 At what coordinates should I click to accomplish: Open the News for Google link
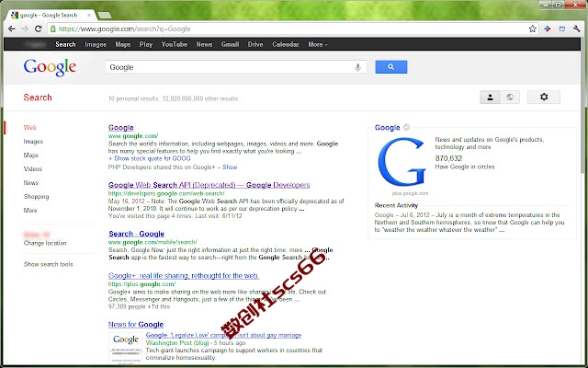pos(136,325)
